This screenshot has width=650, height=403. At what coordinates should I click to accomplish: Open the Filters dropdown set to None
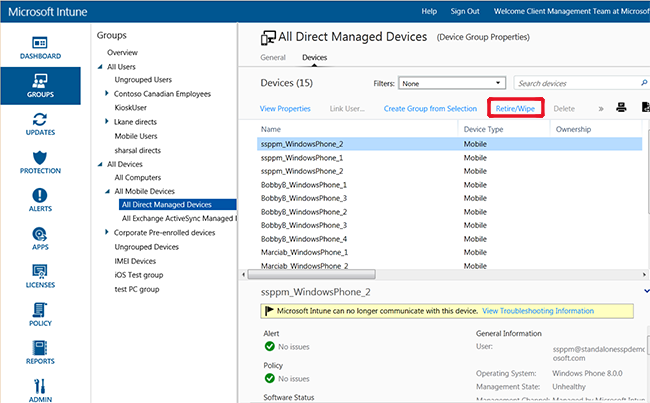point(451,83)
